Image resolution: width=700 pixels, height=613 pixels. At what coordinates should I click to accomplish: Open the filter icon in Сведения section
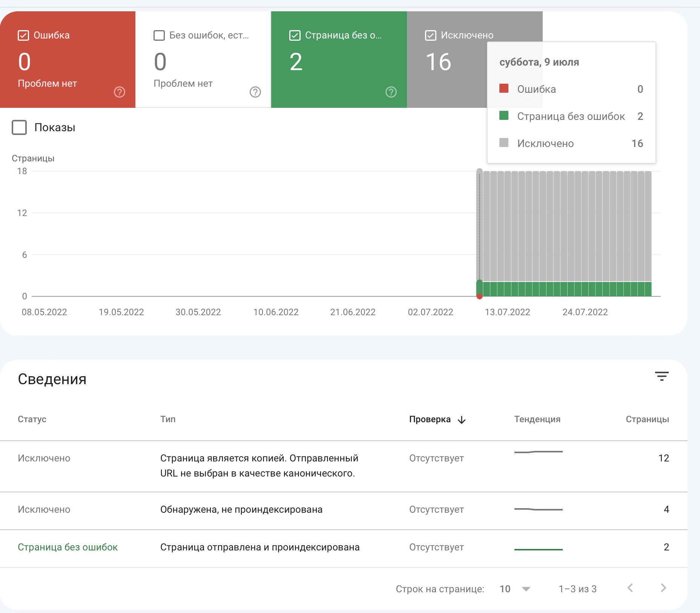[662, 376]
